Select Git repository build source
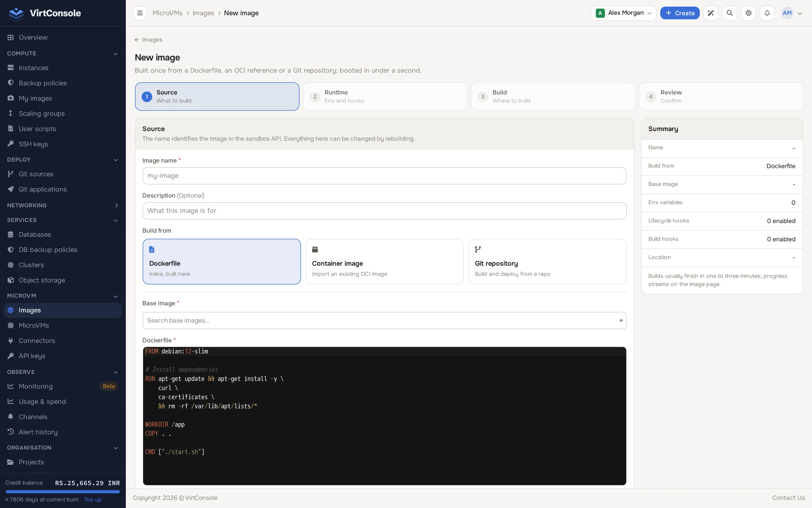This screenshot has width=812, height=508. click(547, 261)
